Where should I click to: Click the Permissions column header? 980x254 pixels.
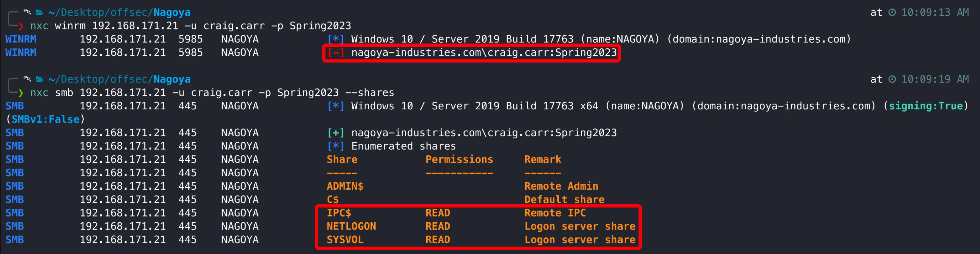tap(459, 159)
